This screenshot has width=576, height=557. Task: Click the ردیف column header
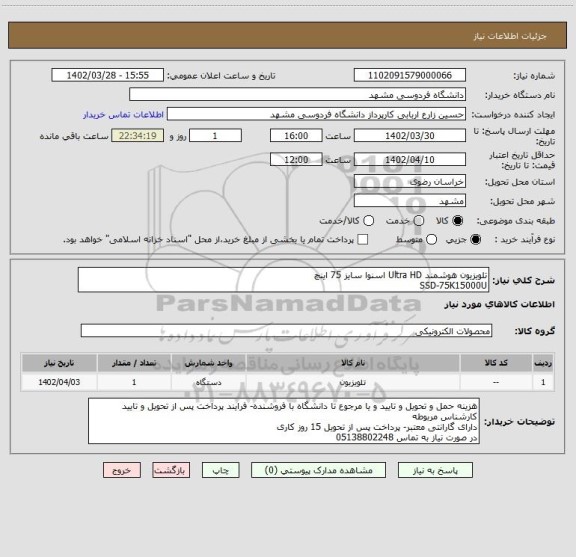point(543,363)
